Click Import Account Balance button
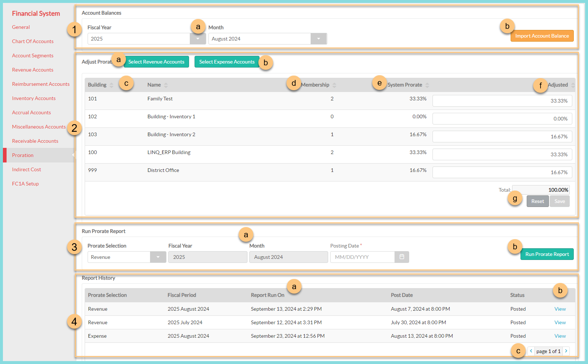This screenshot has height=364, width=588. tap(542, 36)
